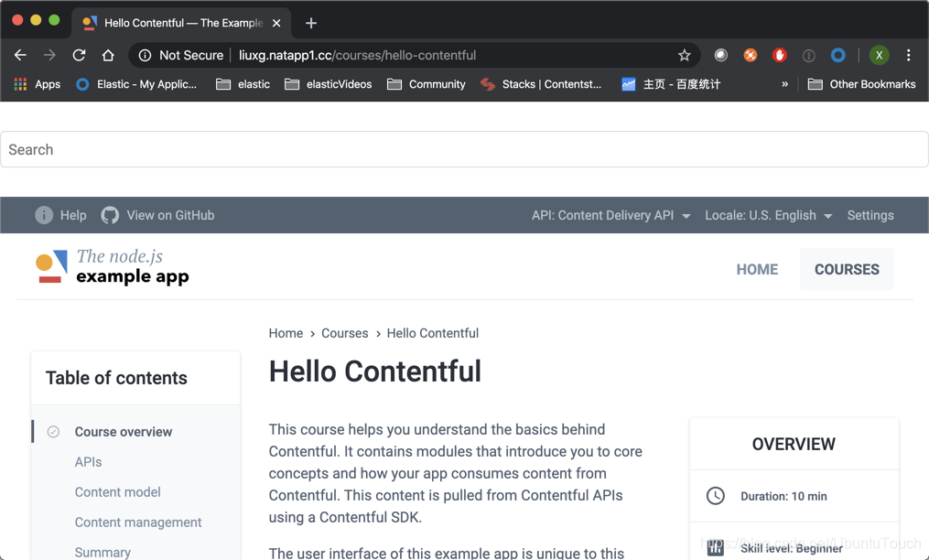The image size is (929, 560).
Task: Click the browser forward arrow
Action: 49,55
